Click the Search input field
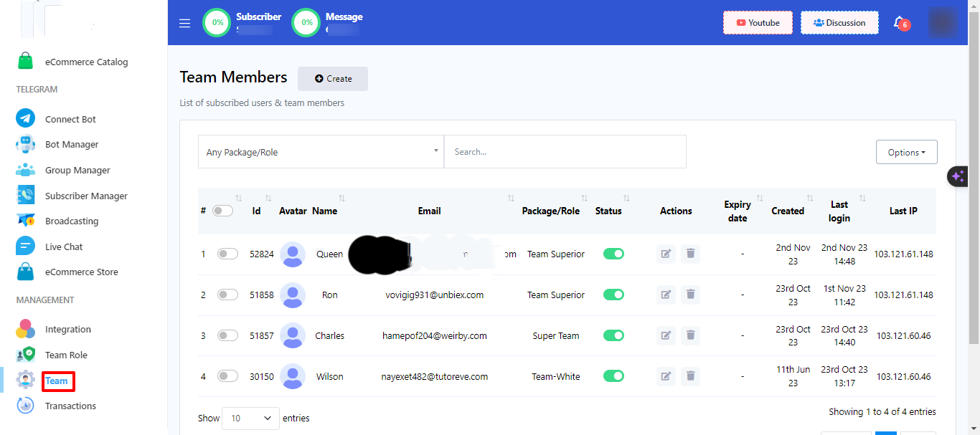980x435 pixels. [x=565, y=152]
